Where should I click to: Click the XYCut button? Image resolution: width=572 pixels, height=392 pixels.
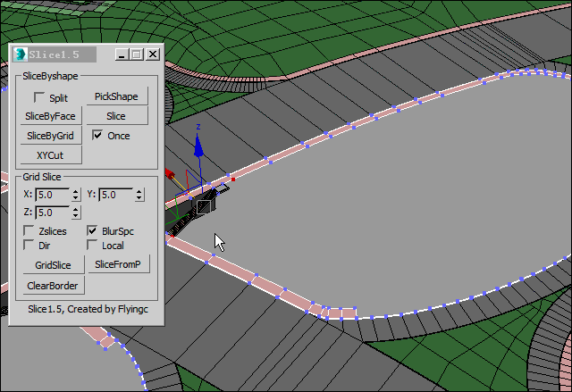coord(51,155)
